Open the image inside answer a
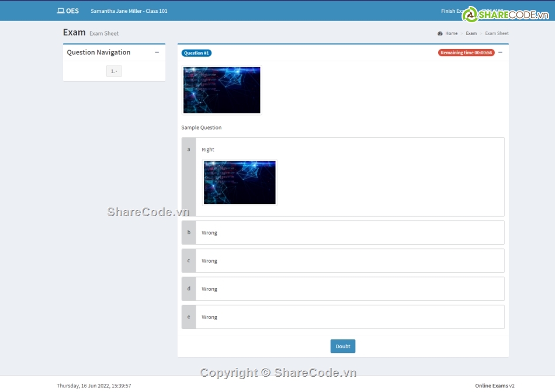Image resolution: width=555 pixels, height=392 pixels. click(240, 183)
